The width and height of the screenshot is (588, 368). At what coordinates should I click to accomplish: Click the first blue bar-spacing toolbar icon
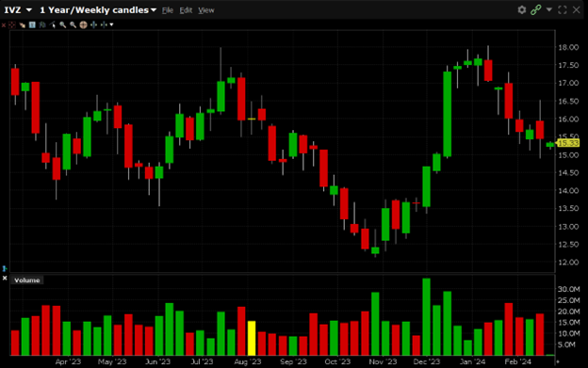(93, 24)
